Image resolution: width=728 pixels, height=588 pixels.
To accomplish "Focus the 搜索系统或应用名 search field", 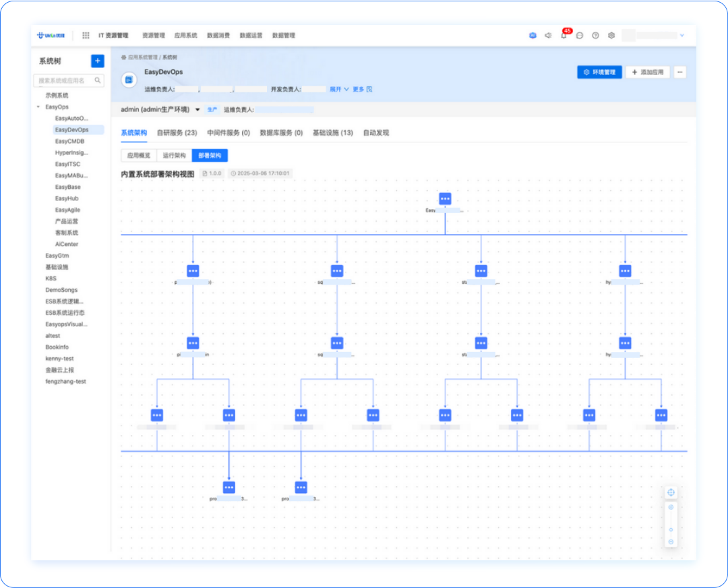I will pyautogui.click(x=69, y=80).
